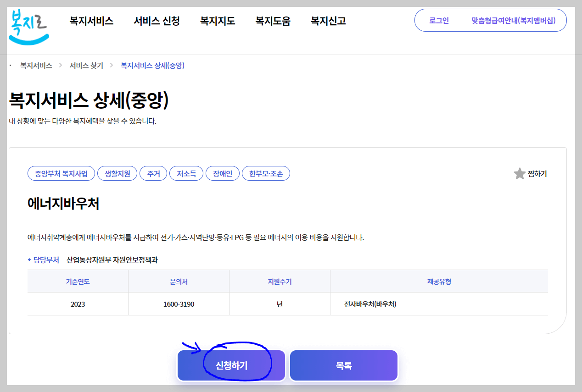Screen dimensions: 582x392
Task: Select the 주거 tag
Action: (153, 173)
